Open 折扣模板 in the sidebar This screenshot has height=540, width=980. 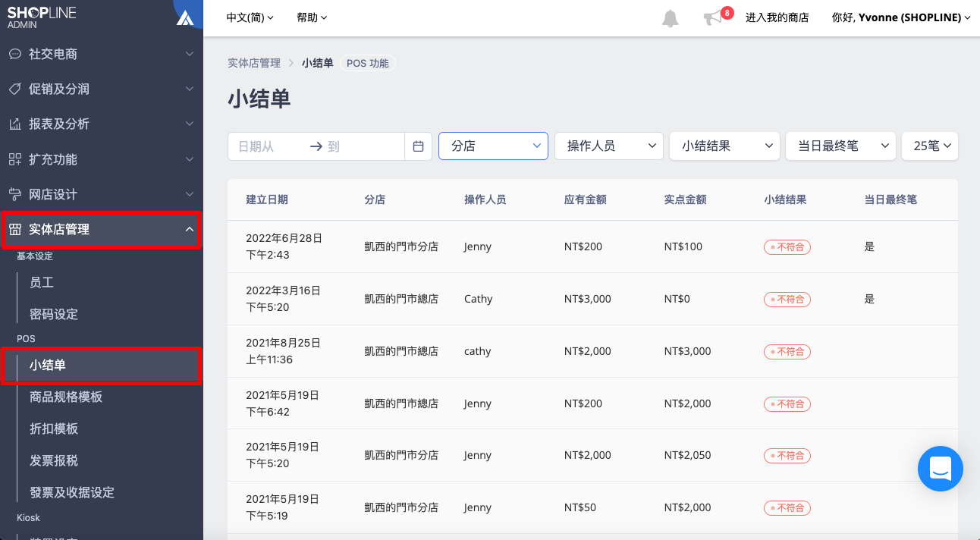pyautogui.click(x=54, y=429)
